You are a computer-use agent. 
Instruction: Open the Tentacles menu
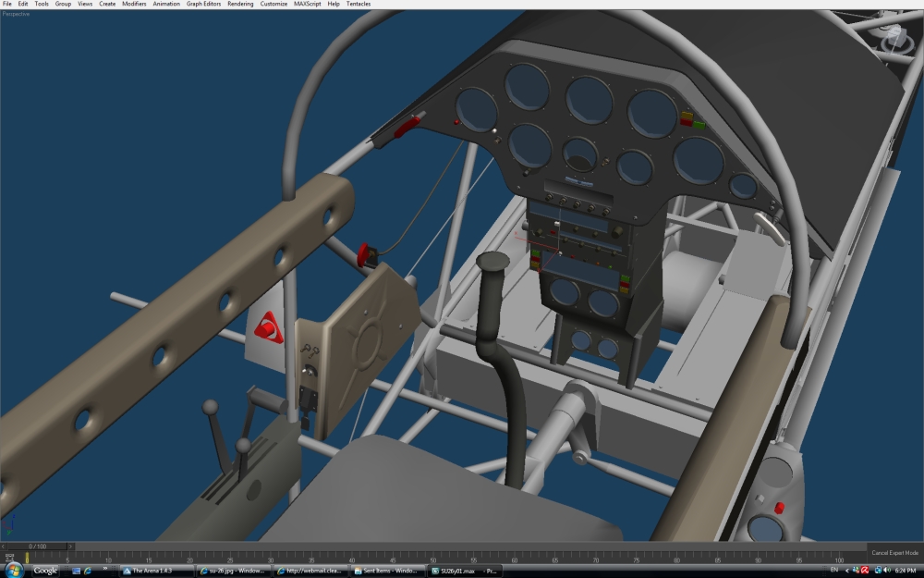pos(359,4)
